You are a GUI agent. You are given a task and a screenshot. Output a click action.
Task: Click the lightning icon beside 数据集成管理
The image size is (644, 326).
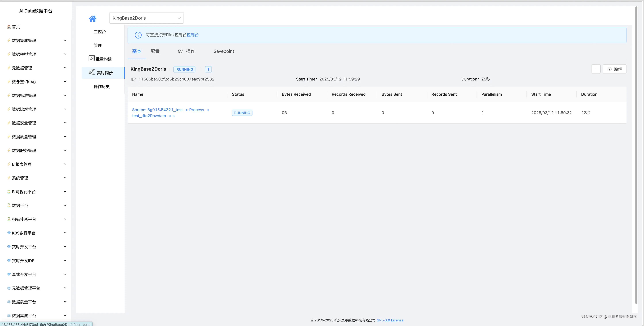(9, 40)
